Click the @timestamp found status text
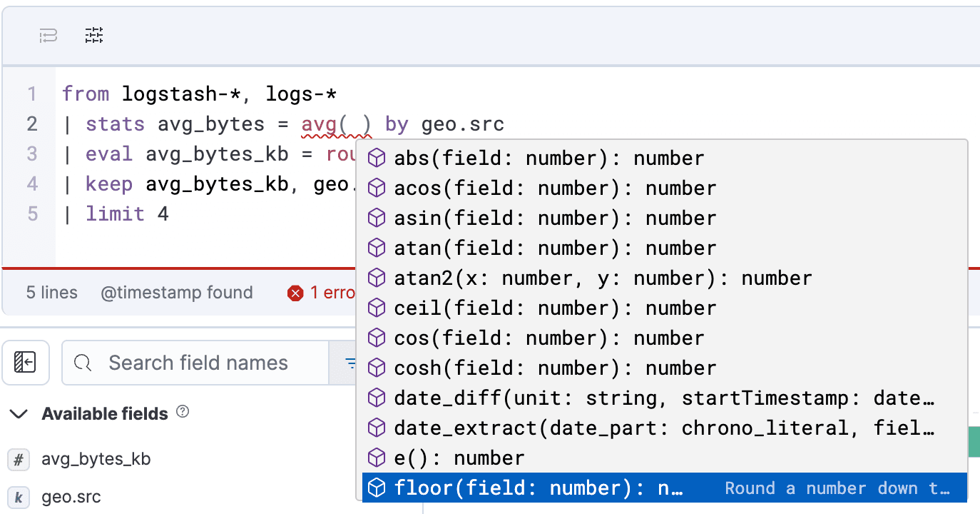 click(177, 292)
